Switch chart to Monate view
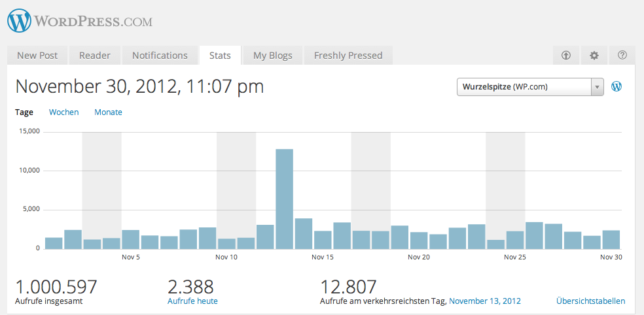Image resolution: width=644 pixels, height=315 pixels. (108, 112)
